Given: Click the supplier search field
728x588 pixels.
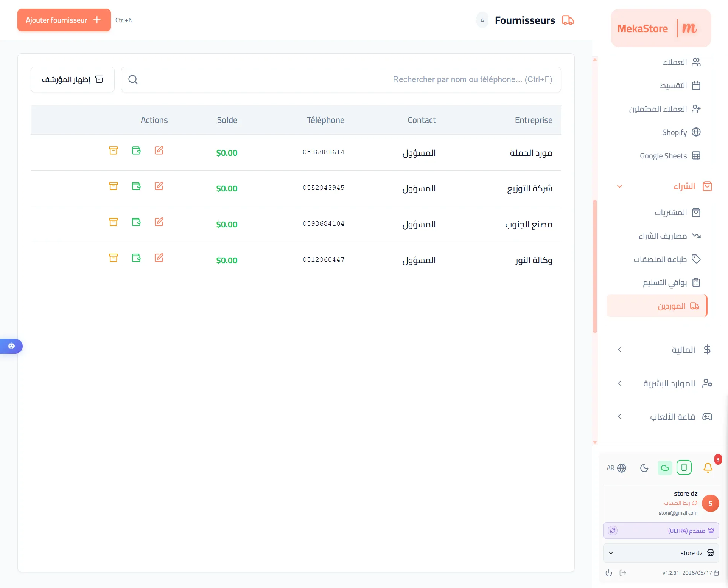Looking at the screenshot, I should point(341,79).
